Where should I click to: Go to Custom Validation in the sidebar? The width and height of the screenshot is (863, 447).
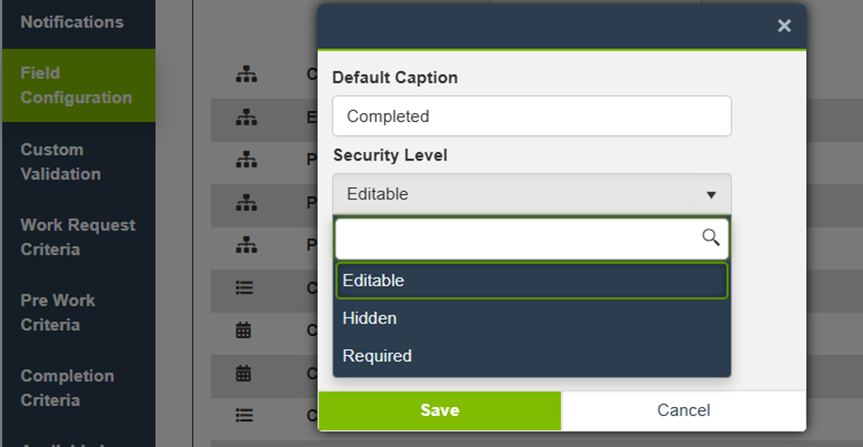[x=61, y=162]
